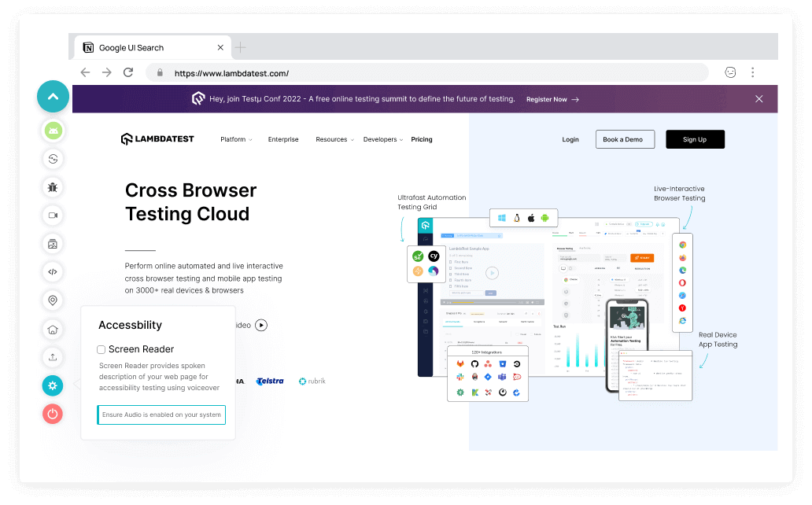Select the Pricing navigation item

click(422, 139)
